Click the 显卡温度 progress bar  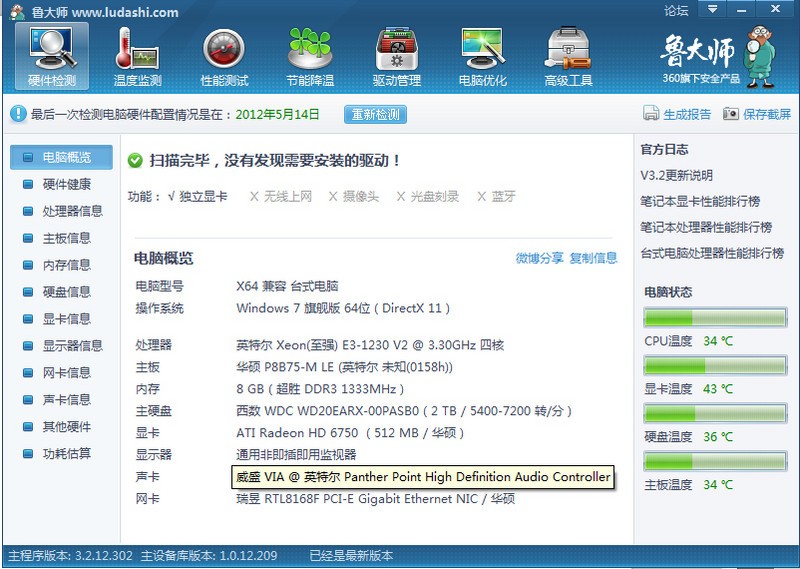715,365
